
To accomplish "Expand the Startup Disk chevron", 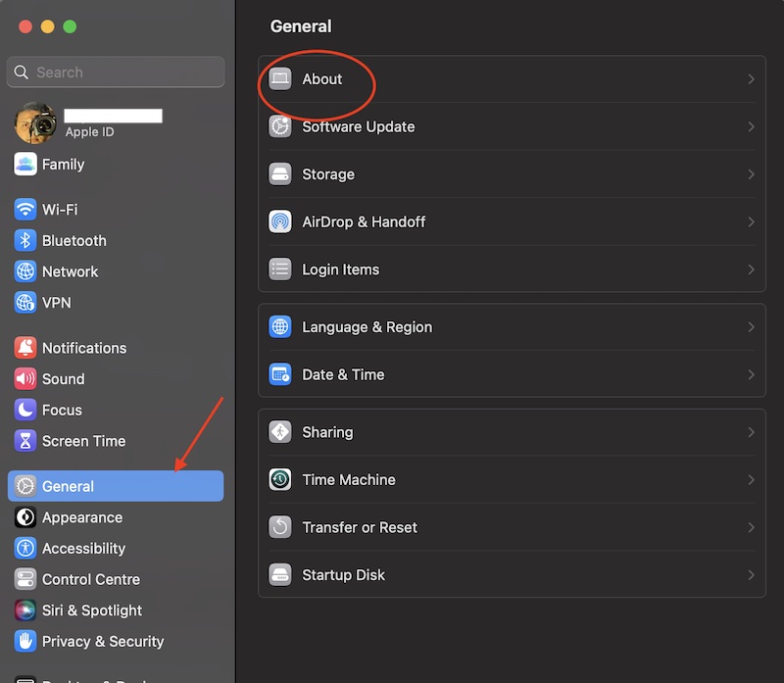I will click(x=751, y=575).
